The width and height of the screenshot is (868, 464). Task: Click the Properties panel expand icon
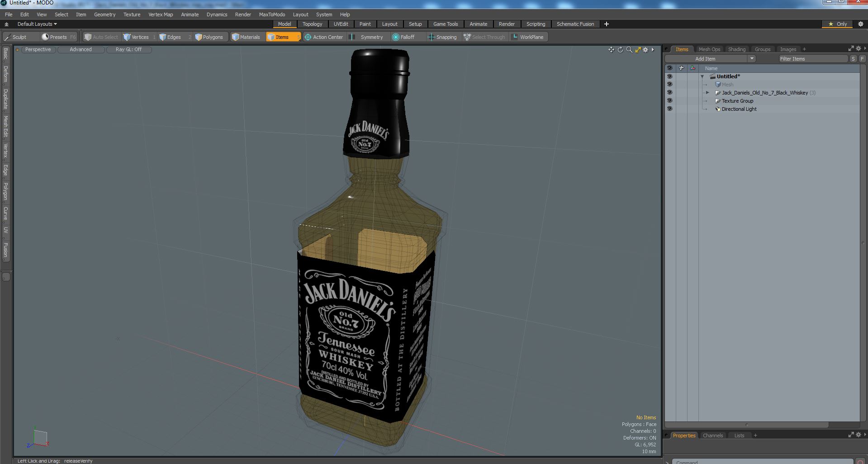pyautogui.click(x=851, y=435)
